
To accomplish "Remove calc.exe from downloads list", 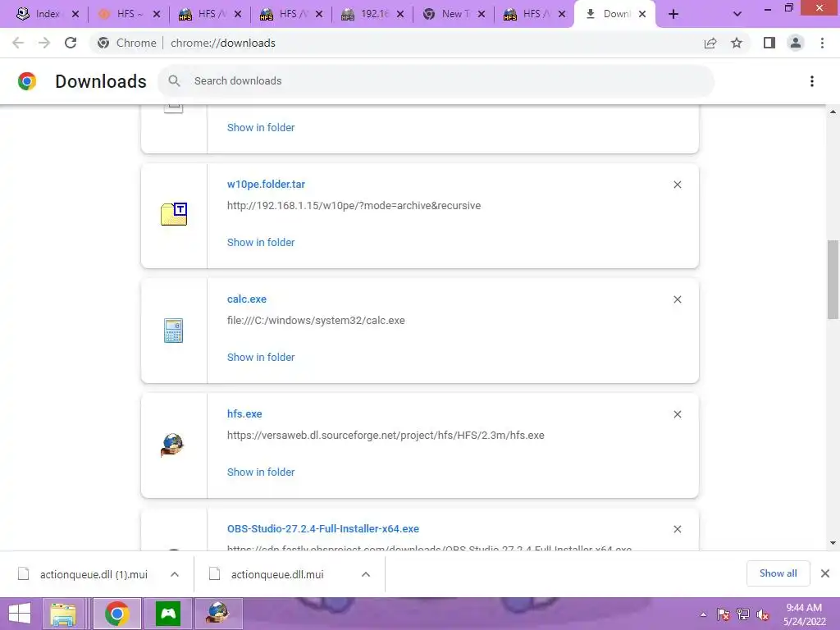I will tap(677, 299).
